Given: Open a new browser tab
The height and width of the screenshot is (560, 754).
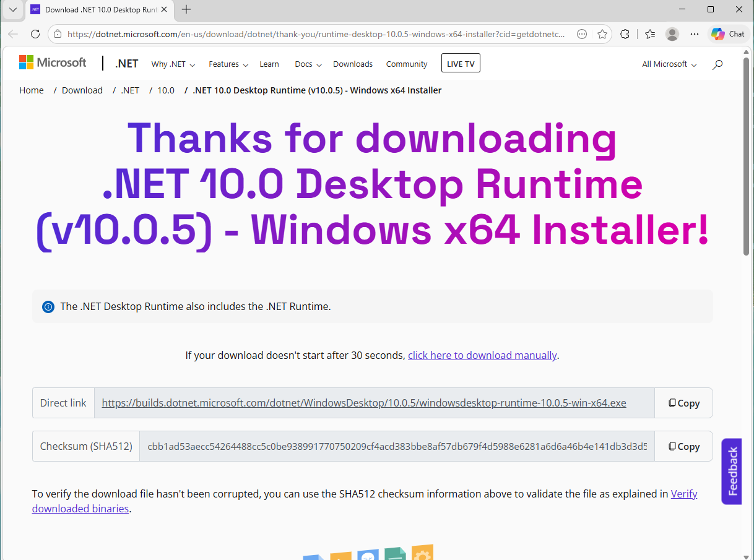Looking at the screenshot, I should (186, 9).
